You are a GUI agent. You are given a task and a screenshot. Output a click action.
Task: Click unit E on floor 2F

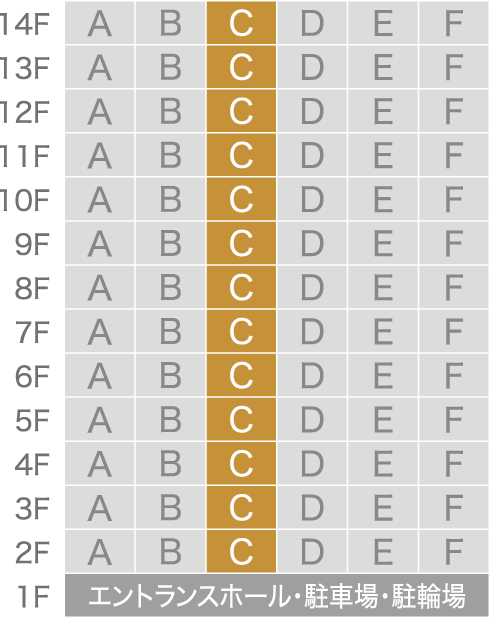coord(383,552)
